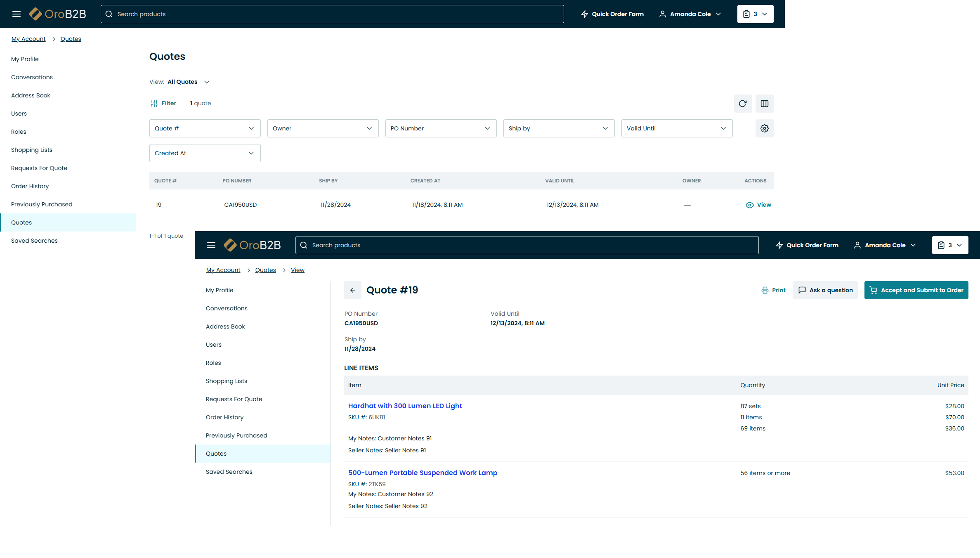Click Accept and Submit to Order button
Viewport: 980px width, 558px height.
[x=916, y=290]
